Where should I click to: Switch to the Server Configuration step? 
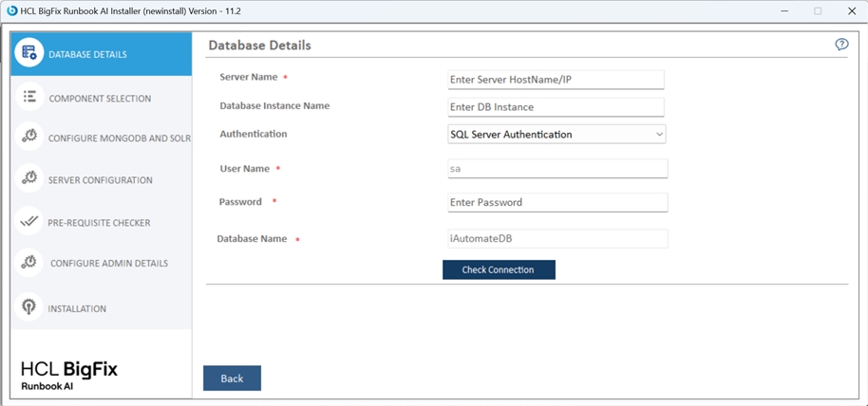click(100, 180)
